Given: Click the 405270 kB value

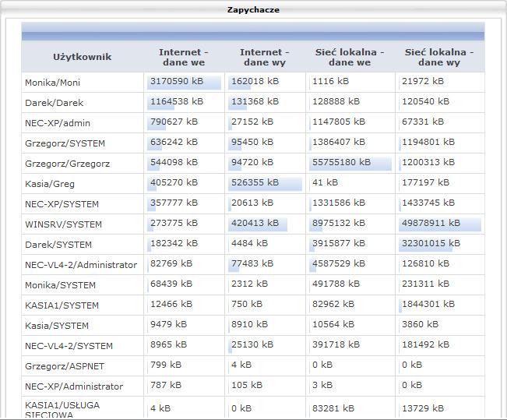Looking at the screenshot, I should (174, 183).
